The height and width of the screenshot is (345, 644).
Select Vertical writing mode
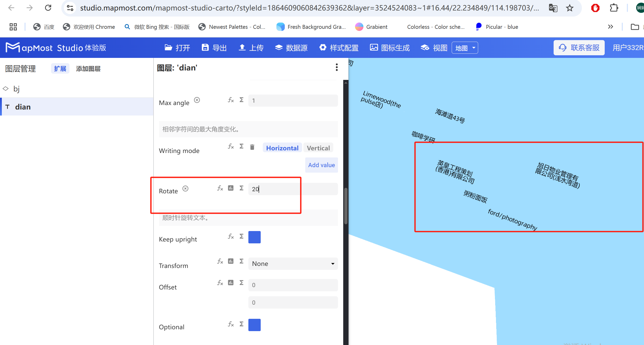(318, 148)
